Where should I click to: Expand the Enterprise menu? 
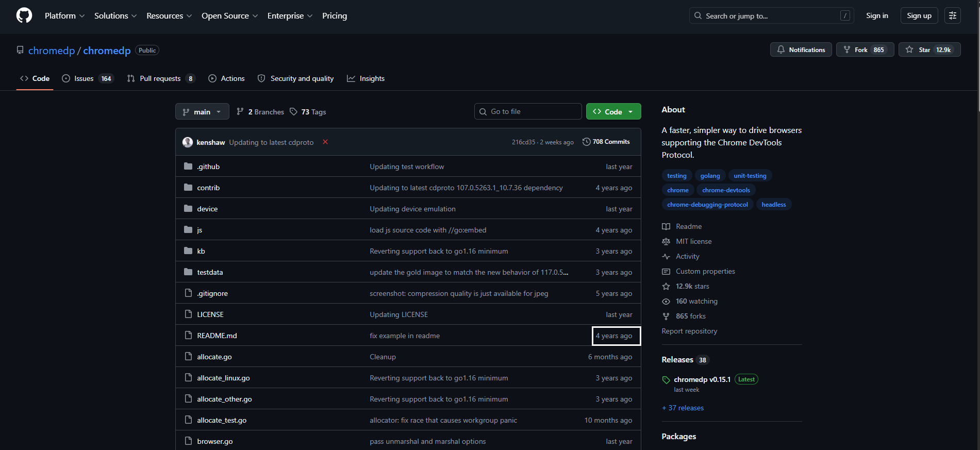[290, 16]
